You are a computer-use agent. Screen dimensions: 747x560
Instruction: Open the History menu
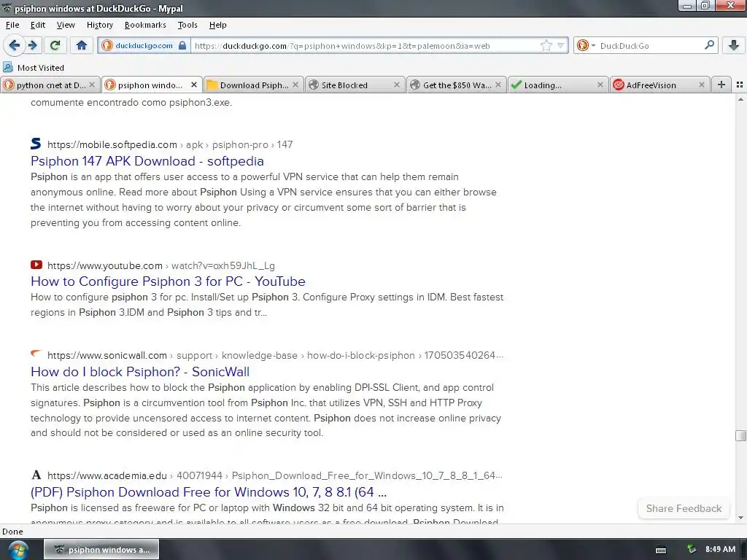click(x=99, y=25)
